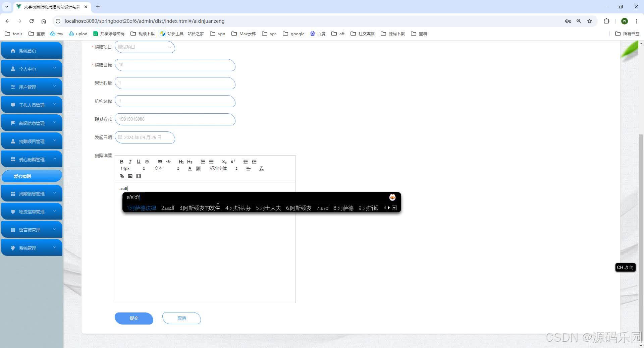
Task: Click the 联系方式 input field
Action: (x=175, y=119)
